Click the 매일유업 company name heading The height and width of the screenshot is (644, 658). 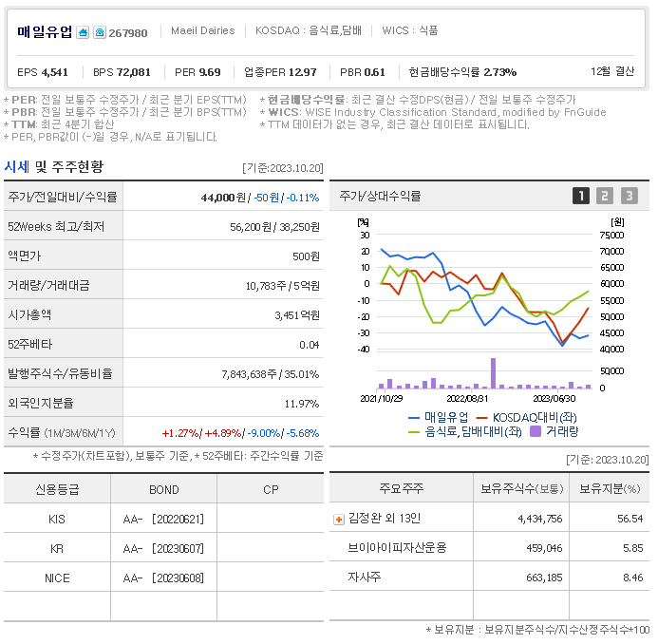coord(45,32)
